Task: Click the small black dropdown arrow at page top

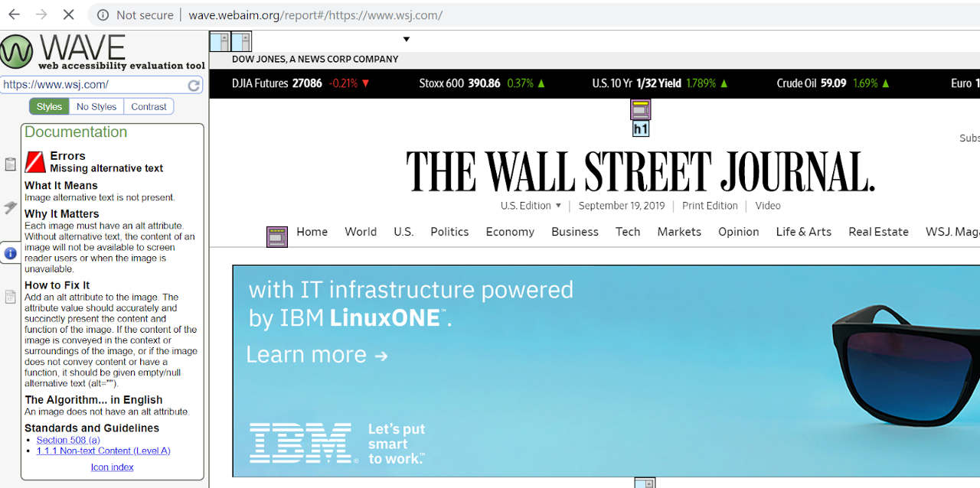Action: 407,40
